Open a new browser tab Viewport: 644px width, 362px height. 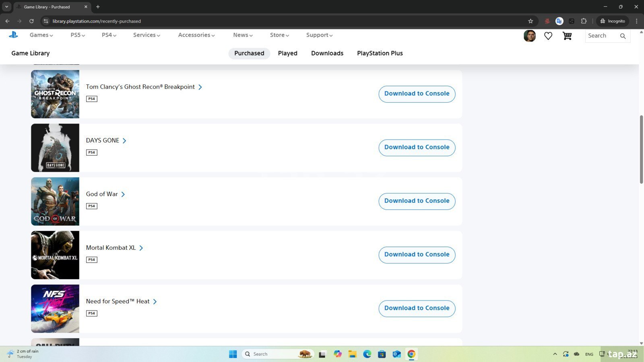(x=98, y=7)
